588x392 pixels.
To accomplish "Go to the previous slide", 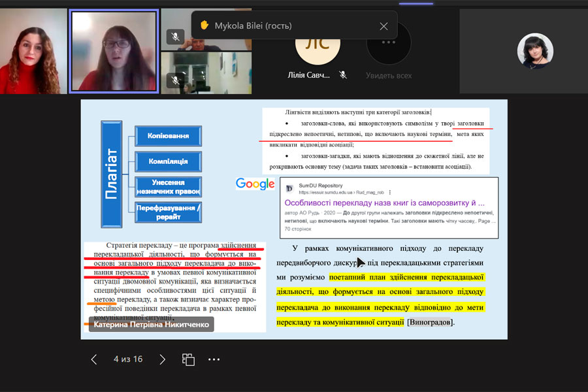I will pos(94,359).
